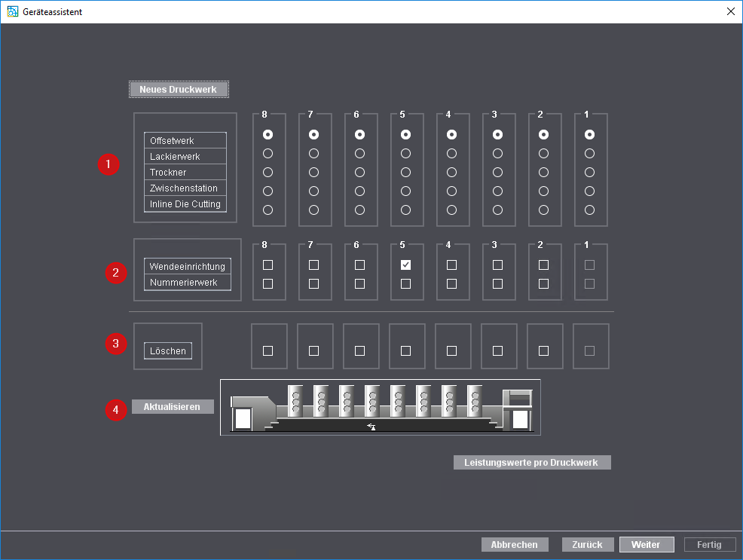Open Leistungswerte pro Druckwerk
The width and height of the screenshot is (743, 560).
point(532,463)
